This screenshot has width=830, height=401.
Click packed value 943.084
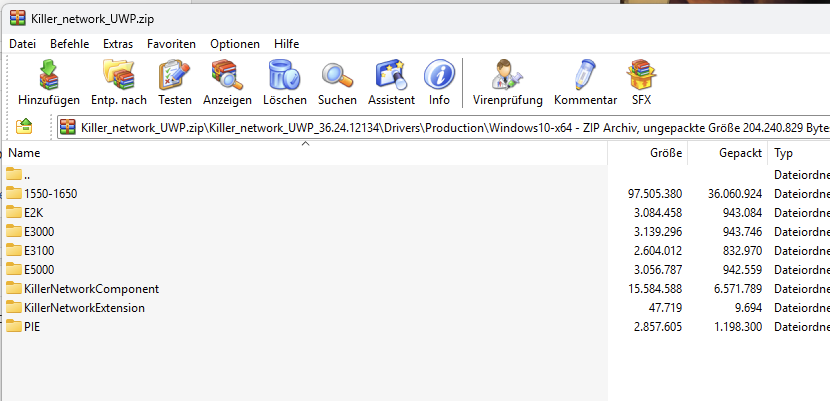[x=742, y=213]
